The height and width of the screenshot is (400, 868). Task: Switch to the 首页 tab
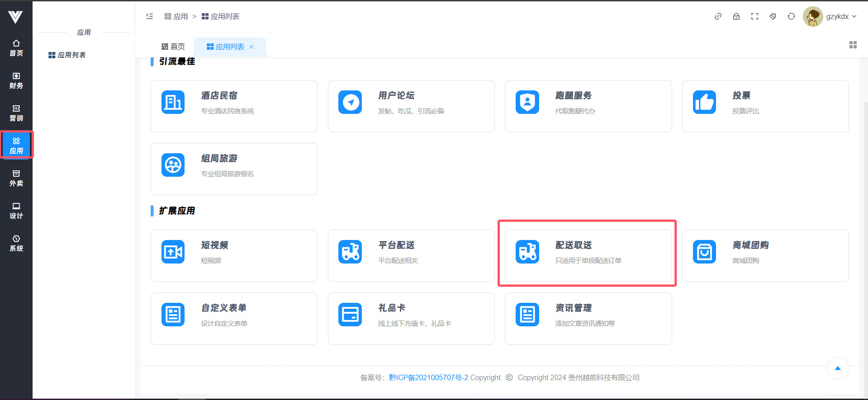pyautogui.click(x=173, y=47)
